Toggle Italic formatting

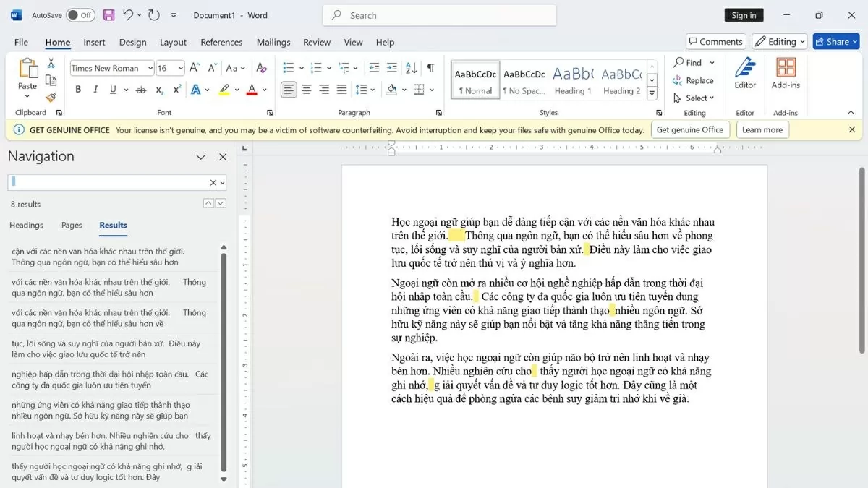coord(95,90)
